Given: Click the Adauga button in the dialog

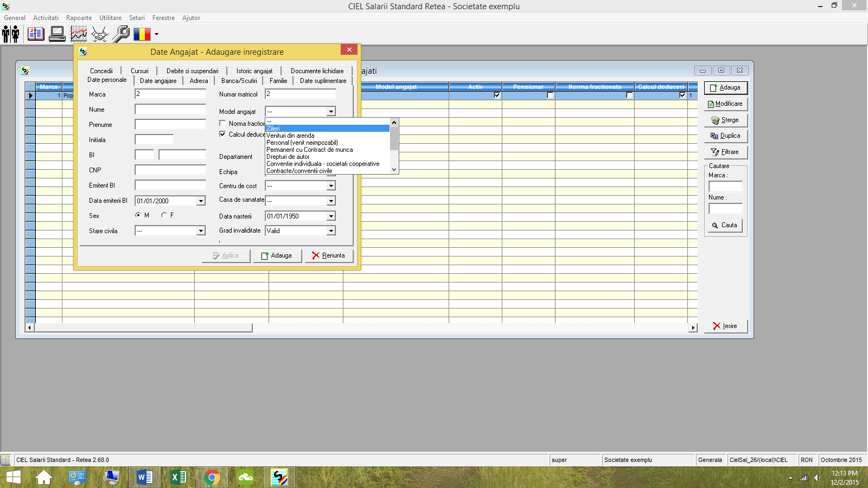Looking at the screenshot, I should (x=277, y=255).
